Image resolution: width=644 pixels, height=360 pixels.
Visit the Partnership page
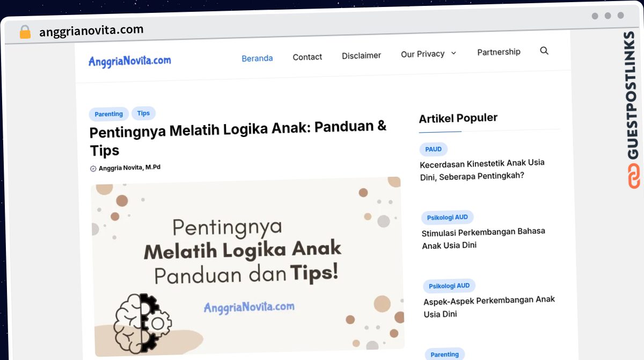[x=499, y=52]
